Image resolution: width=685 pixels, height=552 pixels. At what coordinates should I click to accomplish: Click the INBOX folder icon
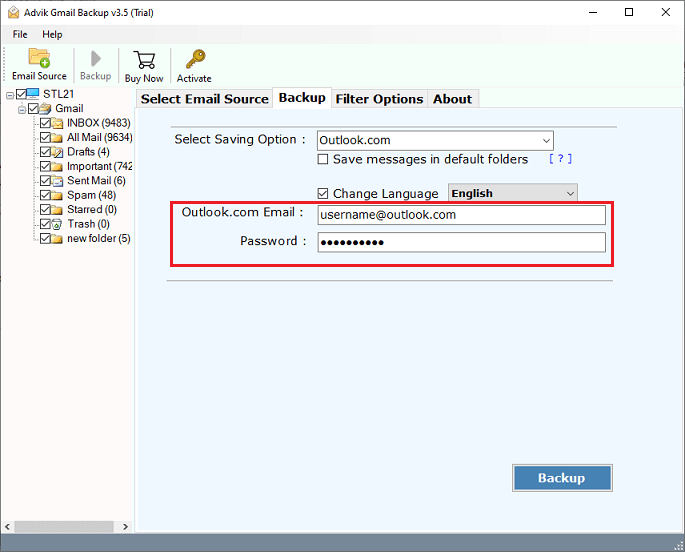pos(57,123)
